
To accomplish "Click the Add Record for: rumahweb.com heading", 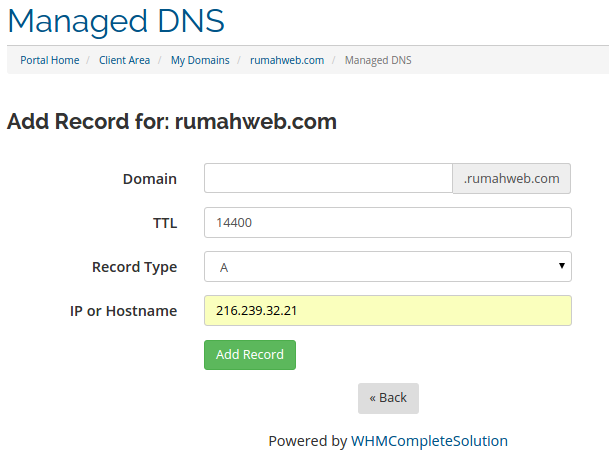I will [x=172, y=121].
